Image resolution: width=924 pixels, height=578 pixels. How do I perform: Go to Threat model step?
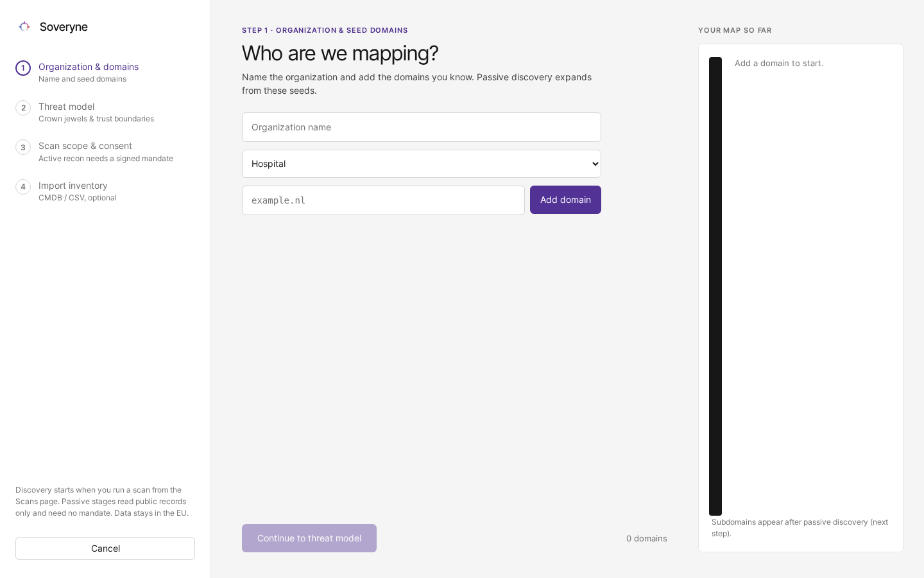point(105,112)
